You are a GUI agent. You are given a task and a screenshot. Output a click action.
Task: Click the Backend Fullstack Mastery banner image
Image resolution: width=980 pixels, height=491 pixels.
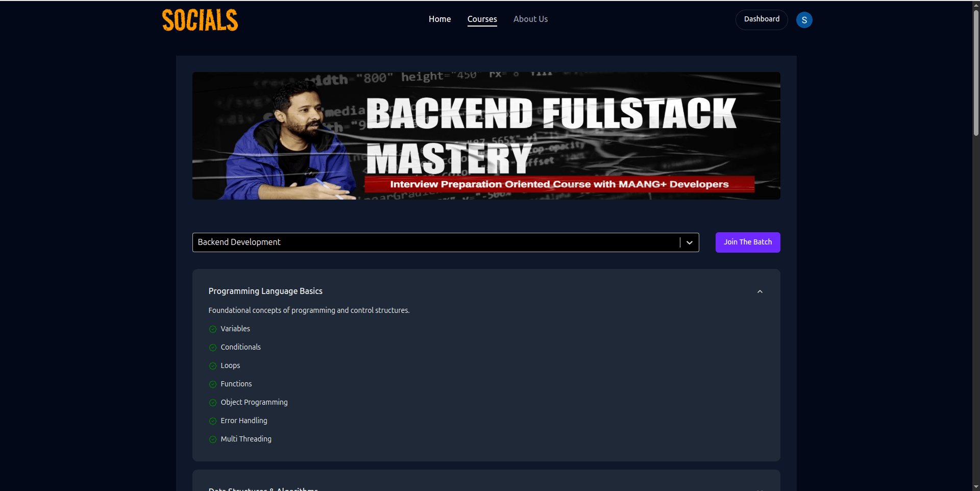click(x=486, y=136)
